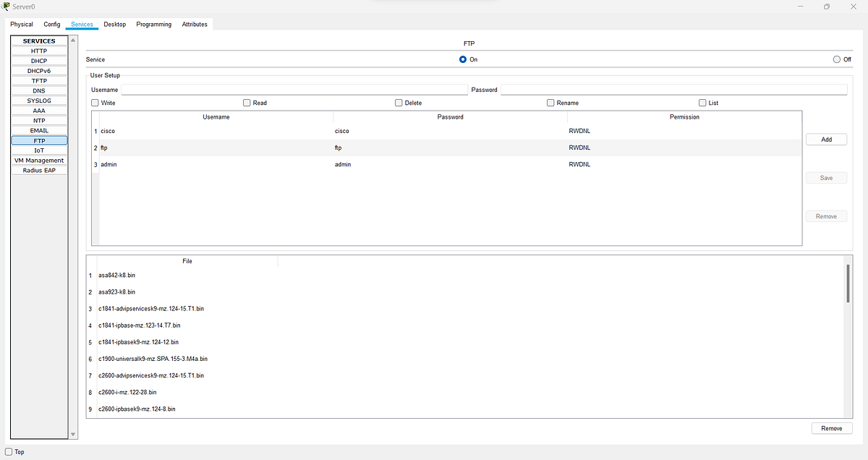
Task: Switch to the Desktop tab
Action: [x=114, y=24]
